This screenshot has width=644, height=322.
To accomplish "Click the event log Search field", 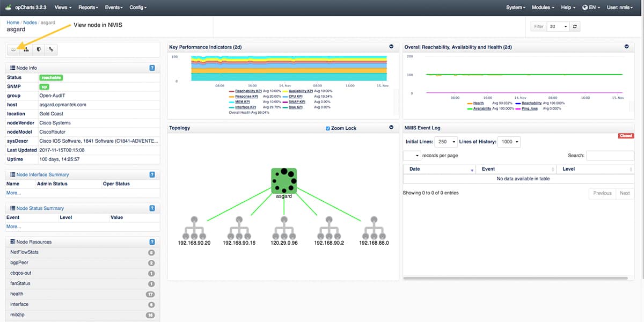I will click(610, 156).
